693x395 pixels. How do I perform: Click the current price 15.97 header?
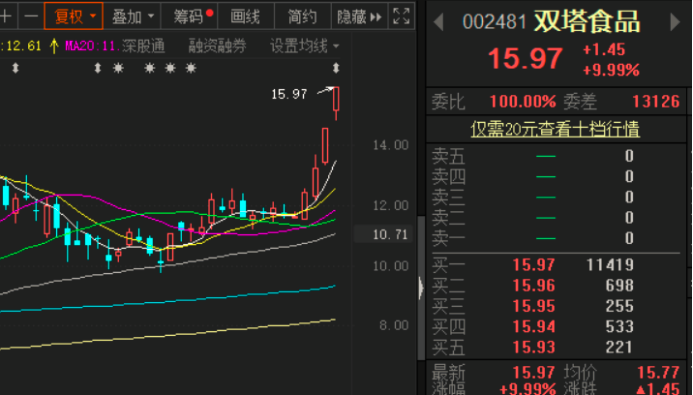525,58
